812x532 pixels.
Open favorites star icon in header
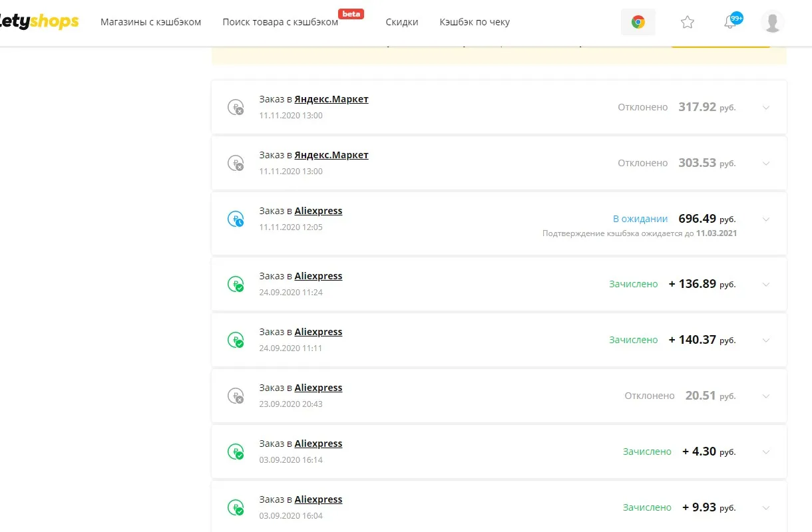(688, 22)
